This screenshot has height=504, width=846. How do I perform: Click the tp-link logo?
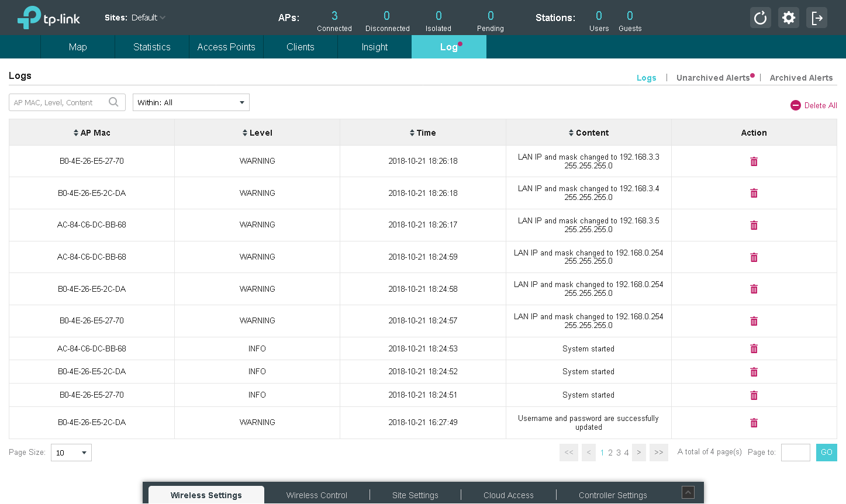tap(49, 18)
